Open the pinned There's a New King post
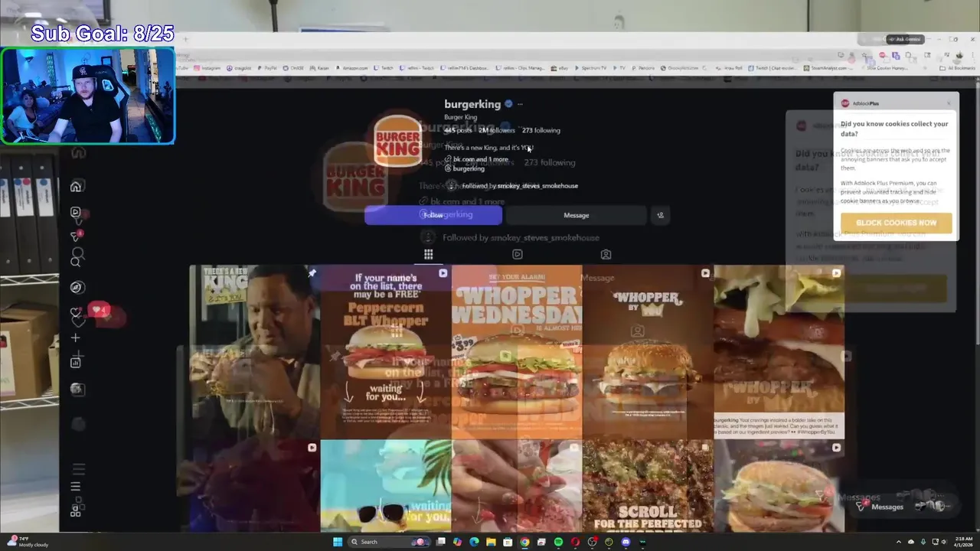980x551 pixels. tap(255, 352)
